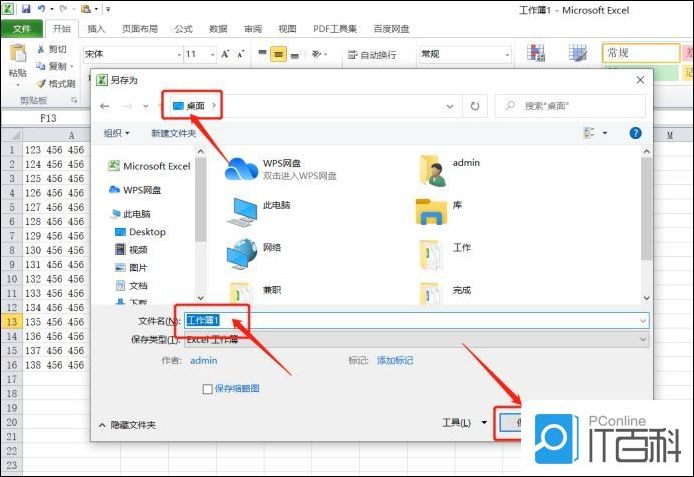Select the middle align icon in ribbon
This screenshot has width=694, height=477.
click(278, 54)
